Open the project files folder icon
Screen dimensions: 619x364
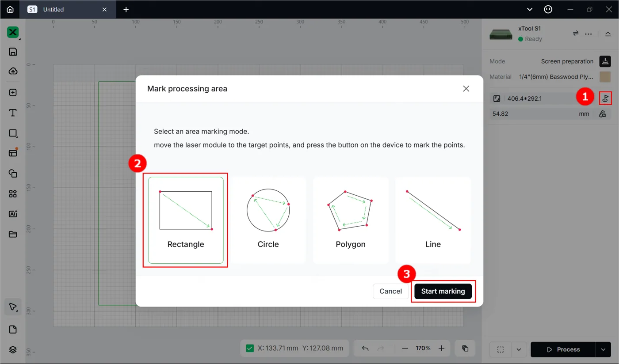pos(13,234)
